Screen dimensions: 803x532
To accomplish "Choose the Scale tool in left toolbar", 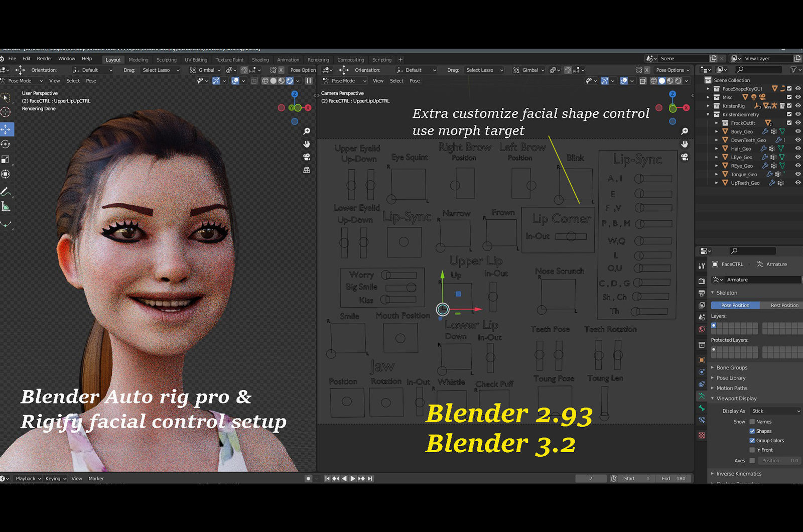I will pos(6,159).
